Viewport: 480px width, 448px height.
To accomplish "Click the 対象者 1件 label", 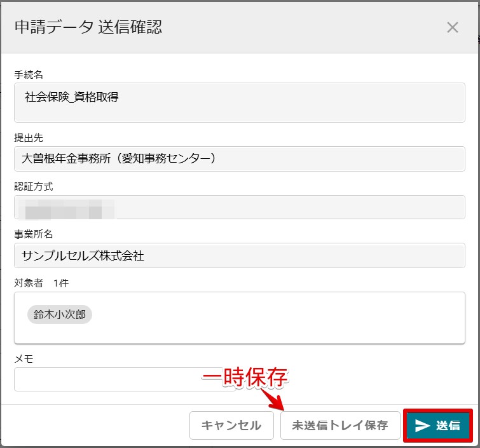I will point(41,283).
